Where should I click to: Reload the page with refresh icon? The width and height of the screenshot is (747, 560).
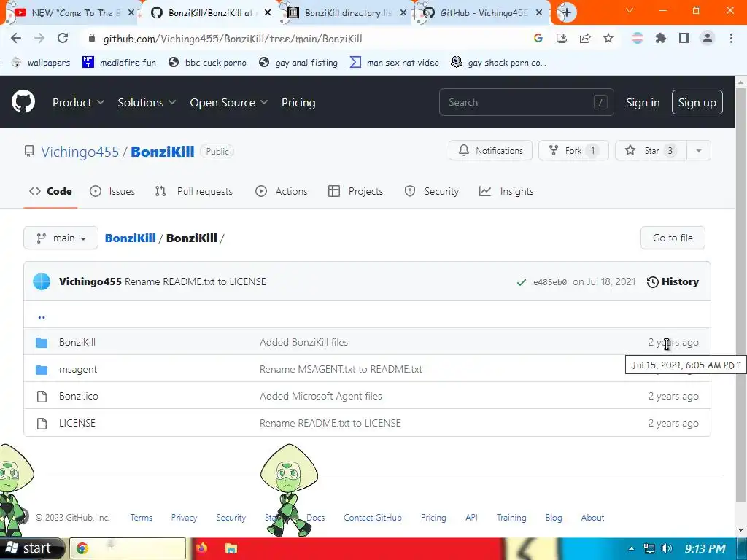pos(63,39)
